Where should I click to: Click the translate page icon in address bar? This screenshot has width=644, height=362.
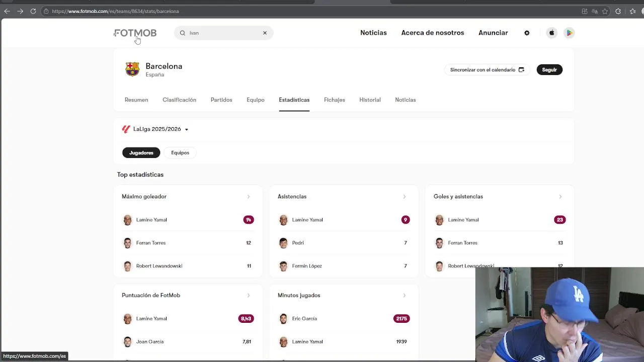coord(595,11)
